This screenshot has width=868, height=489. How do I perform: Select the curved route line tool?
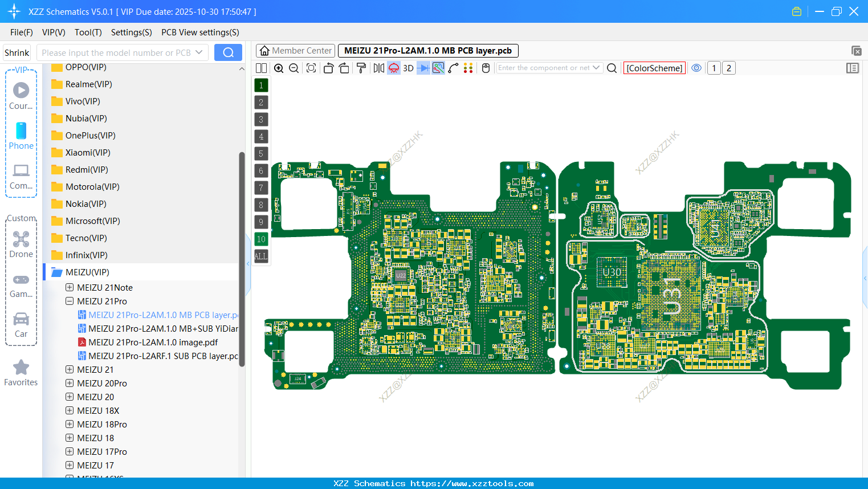tap(453, 68)
